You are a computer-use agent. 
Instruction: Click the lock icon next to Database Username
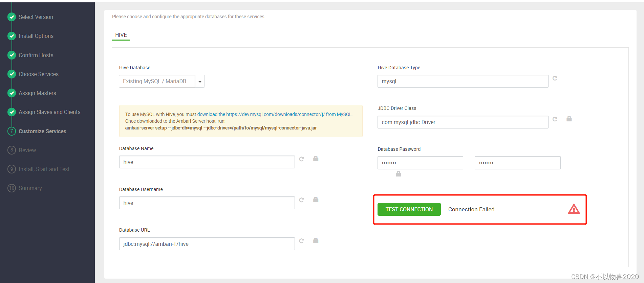pyautogui.click(x=316, y=199)
